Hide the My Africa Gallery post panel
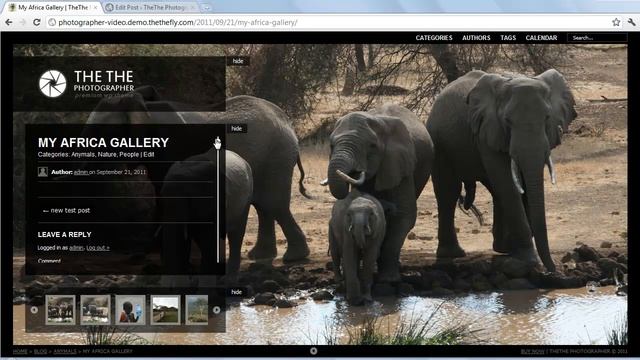Image resolution: width=640 pixels, height=360 pixels. (237, 129)
